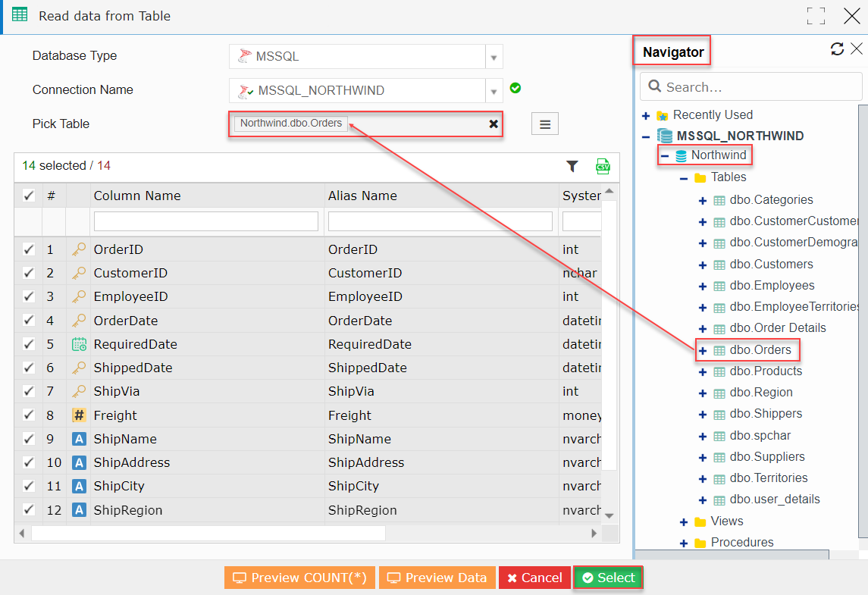Click the key icon for OrderID
868x595 pixels.
79,249
